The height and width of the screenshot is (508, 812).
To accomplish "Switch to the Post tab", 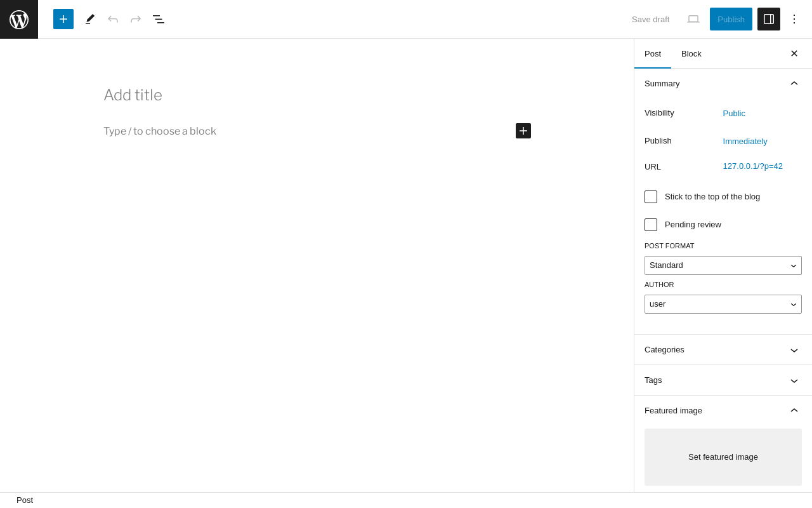I will (653, 53).
